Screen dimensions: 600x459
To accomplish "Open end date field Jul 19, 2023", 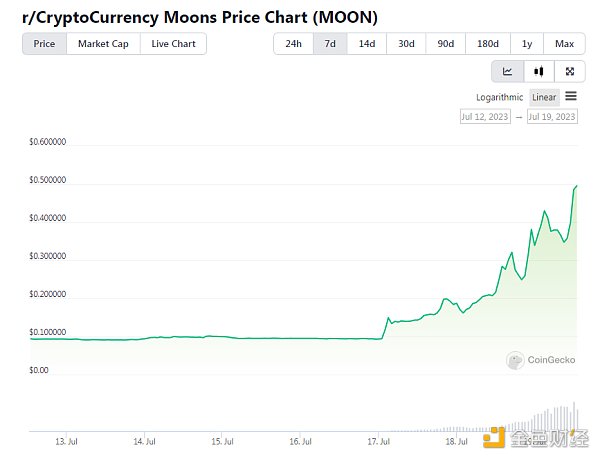I will [552, 117].
